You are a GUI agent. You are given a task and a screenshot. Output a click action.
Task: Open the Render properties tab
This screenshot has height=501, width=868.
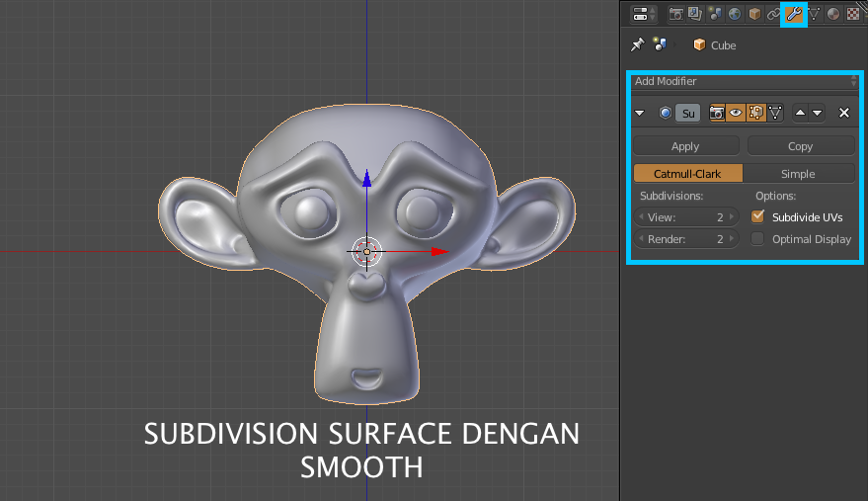pyautogui.click(x=675, y=14)
